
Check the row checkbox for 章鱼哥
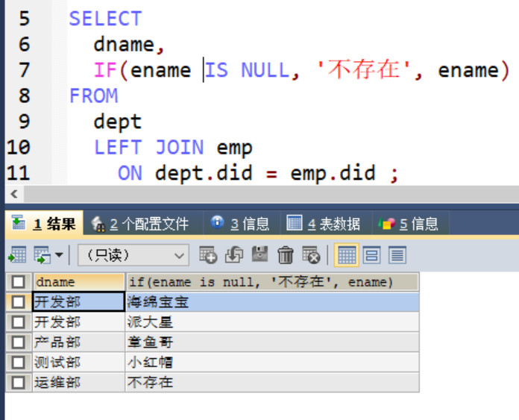18,342
